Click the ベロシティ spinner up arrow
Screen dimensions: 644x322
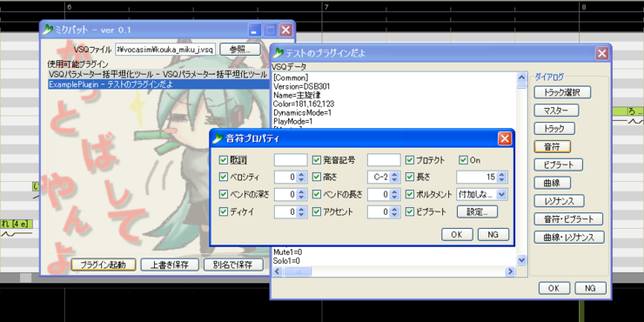pos(302,174)
